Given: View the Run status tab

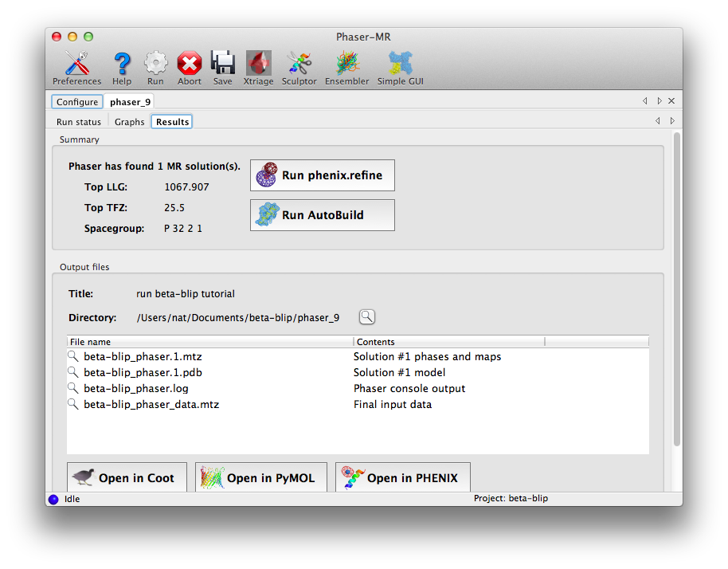Looking at the screenshot, I should coord(77,121).
